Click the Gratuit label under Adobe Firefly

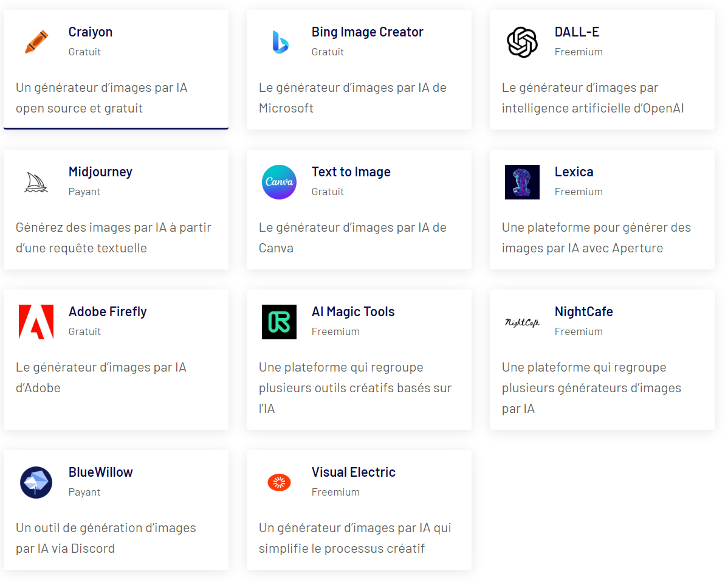(x=84, y=332)
